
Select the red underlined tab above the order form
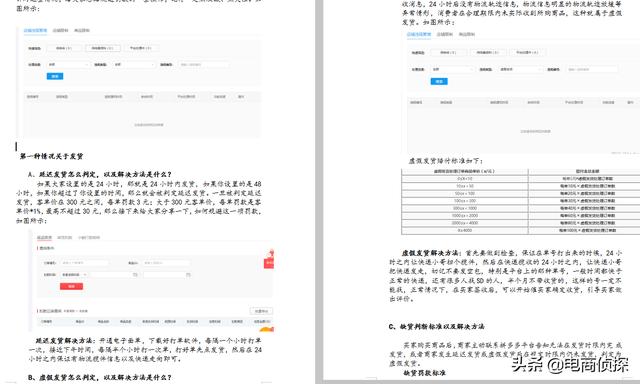(44, 238)
